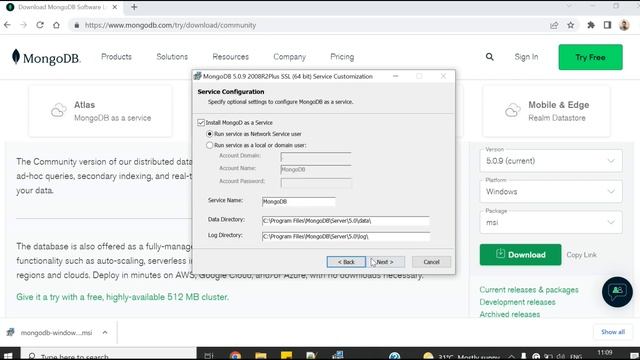Image resolution: width=640 pixels, height=360 pixels.
Task: Open the Version 5.0.9 (current) dropdown
Action: click(551, 161)
